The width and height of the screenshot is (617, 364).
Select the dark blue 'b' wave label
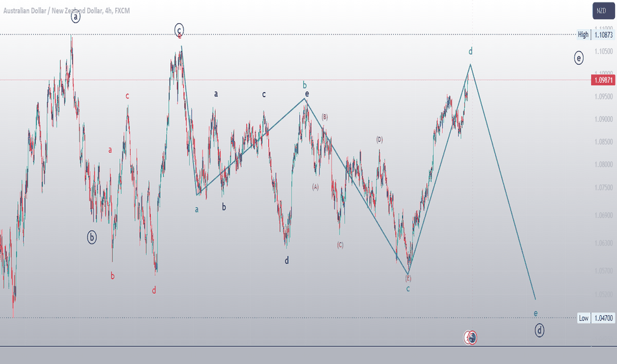[224, 206]
